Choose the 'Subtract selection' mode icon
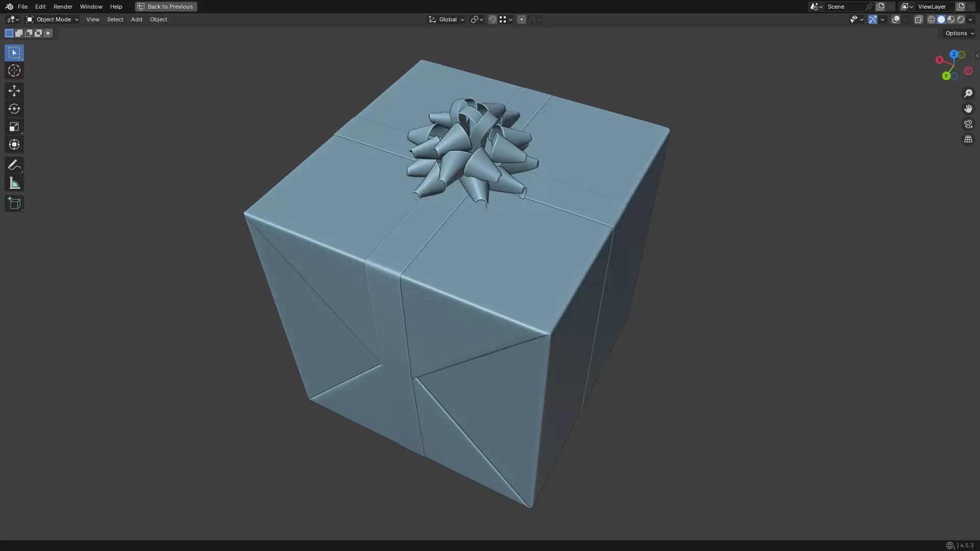 (29, 33)
